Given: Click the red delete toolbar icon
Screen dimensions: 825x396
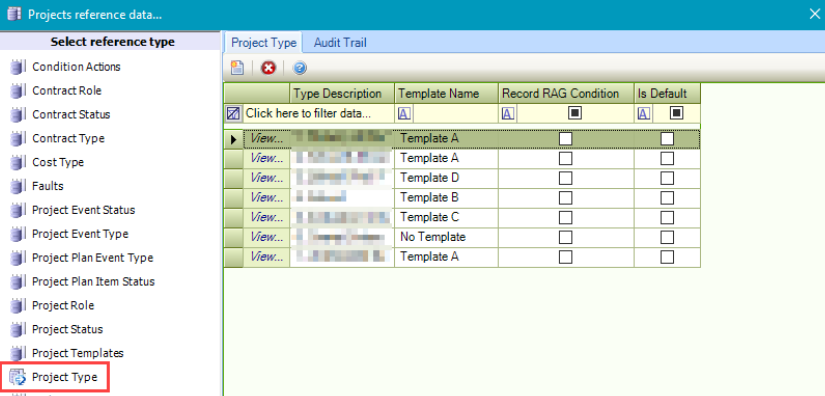Looking at the screenshot, I should (269, 68).
